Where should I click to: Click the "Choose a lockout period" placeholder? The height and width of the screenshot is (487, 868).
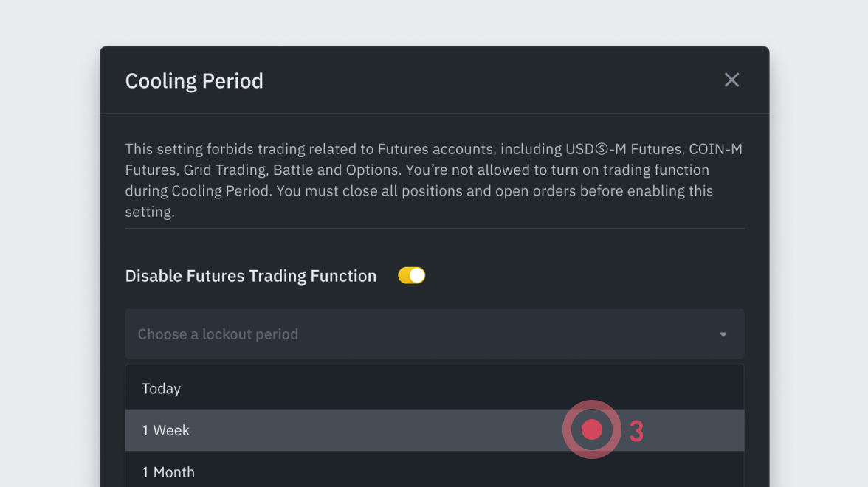pos(218,334)
